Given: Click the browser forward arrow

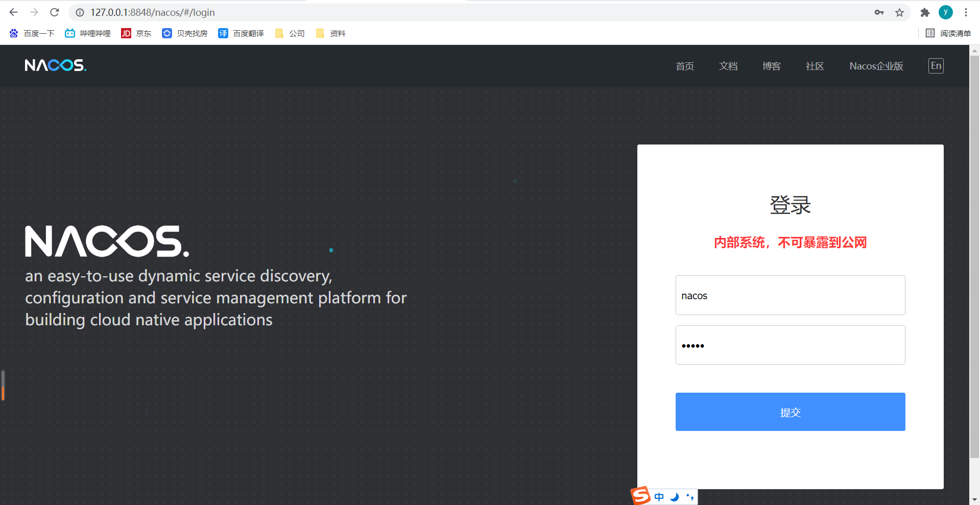Looking at the screenshot, I should point(34,12).
